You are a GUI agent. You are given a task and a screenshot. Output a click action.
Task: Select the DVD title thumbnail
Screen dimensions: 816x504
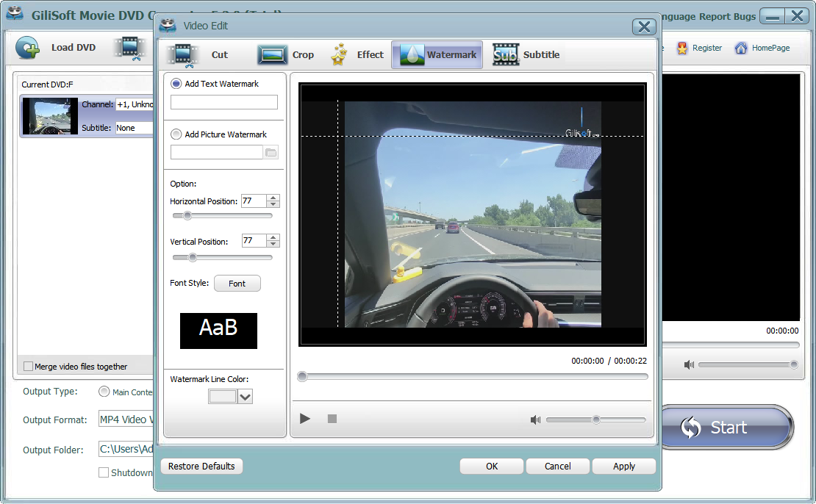click(x=50, y=116)
